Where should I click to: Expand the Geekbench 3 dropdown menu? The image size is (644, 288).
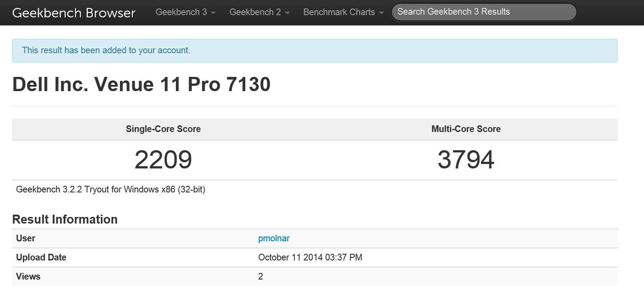coord(185,12)
